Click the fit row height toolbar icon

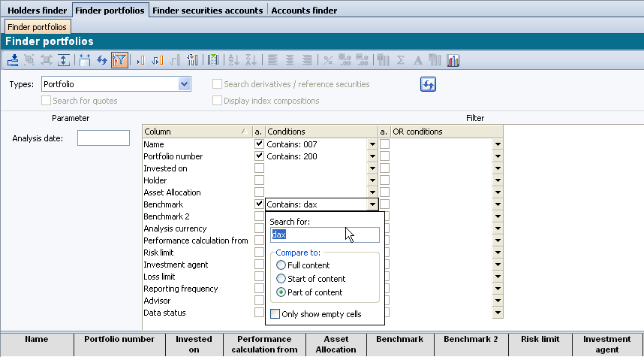64,60
